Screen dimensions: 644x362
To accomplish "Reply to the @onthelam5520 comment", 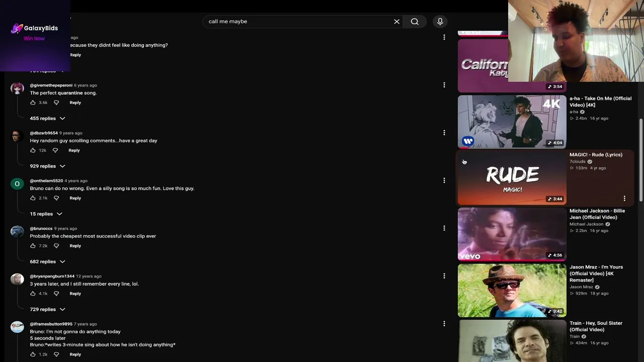I will [x=75, y=198].
